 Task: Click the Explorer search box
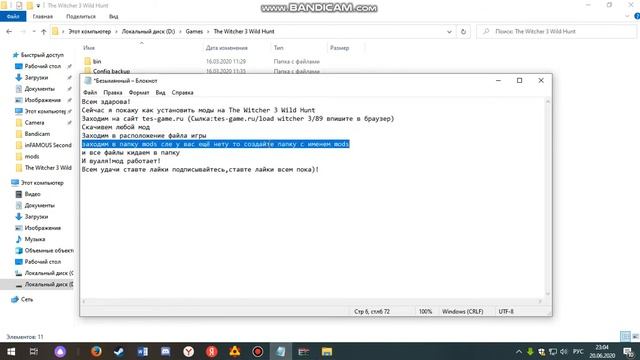[x=556, y=31]
